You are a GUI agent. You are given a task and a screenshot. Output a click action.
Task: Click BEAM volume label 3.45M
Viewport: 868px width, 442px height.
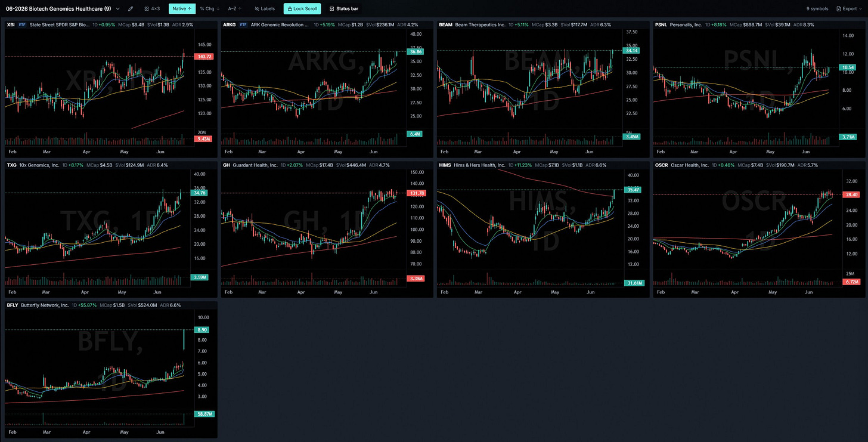click(633, 137)
